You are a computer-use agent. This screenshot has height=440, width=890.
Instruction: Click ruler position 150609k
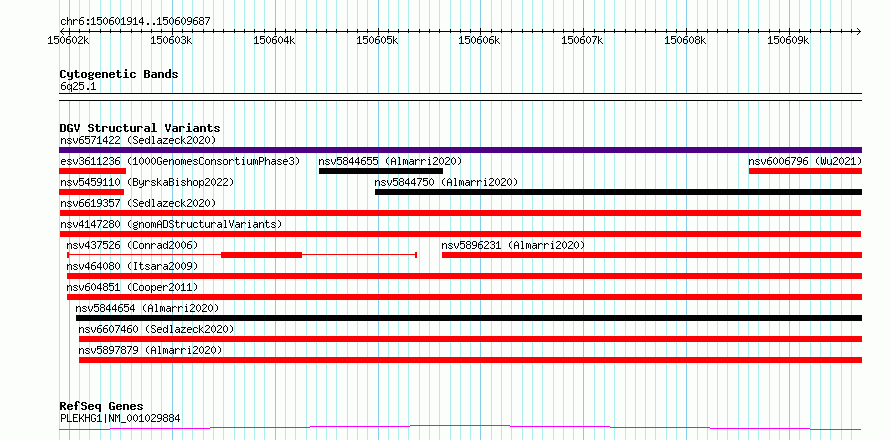(788, 41)
